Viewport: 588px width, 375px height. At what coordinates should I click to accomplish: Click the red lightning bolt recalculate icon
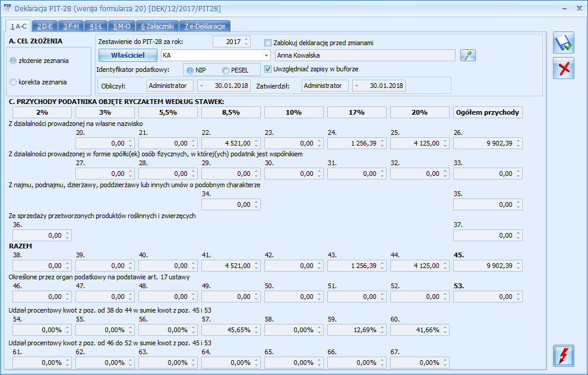click(563, 355)
